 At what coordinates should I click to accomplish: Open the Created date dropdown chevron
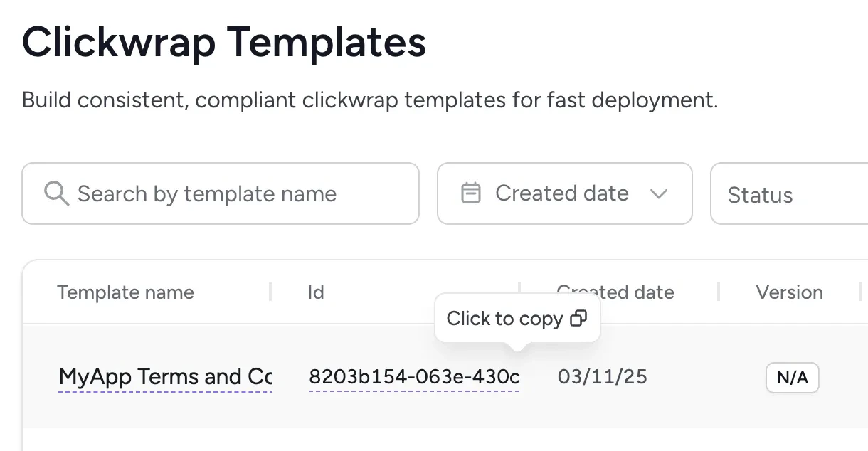(x=660, y=193)
